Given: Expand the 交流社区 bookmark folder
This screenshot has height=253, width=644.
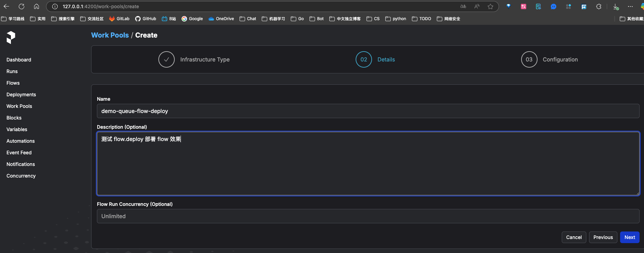Looking at the screenshot, I should (92, 19).
